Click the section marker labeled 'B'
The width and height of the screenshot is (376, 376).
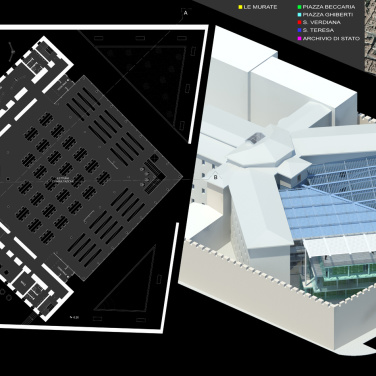click(215, 177)
